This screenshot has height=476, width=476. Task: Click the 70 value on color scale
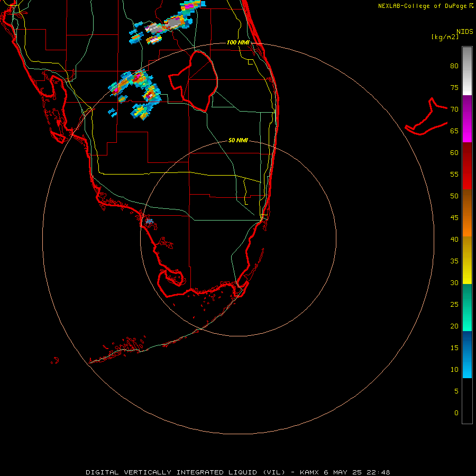[x=454, y=109]
